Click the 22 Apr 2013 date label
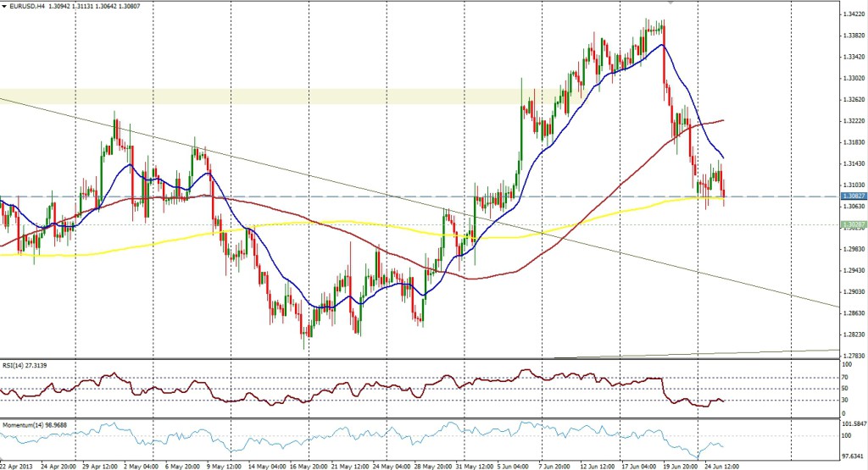The width and height of the screenshot is (868, 470). (19, 465)
